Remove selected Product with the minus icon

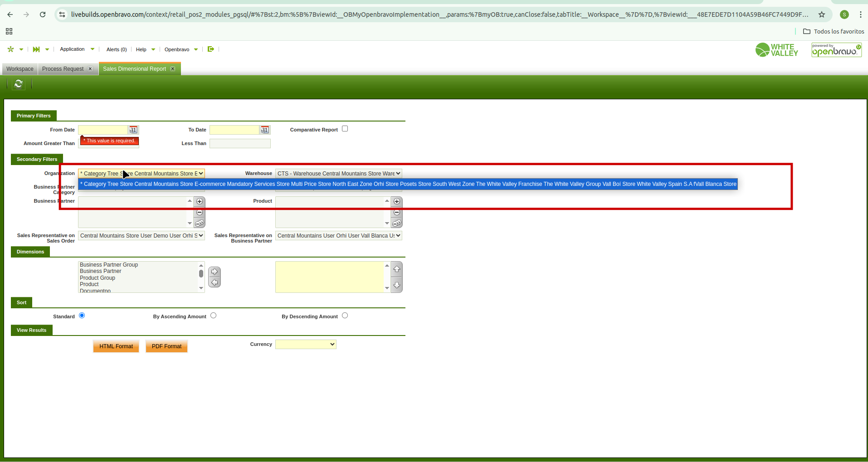click(397, 213)
